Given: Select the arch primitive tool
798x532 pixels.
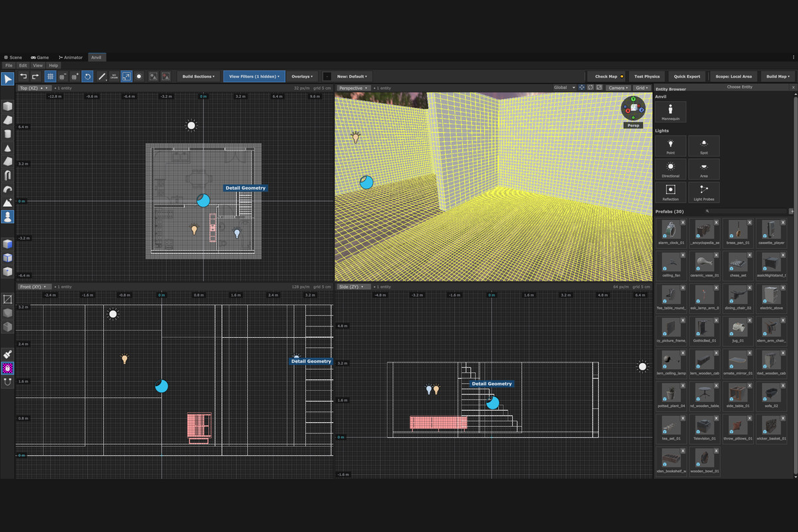Looking at the screenshot, I should pos(7,176).
